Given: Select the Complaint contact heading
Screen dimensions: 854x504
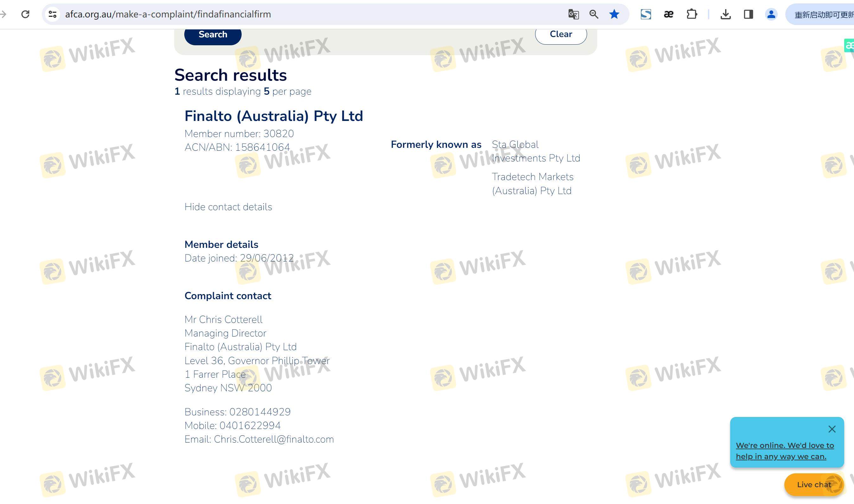Looking at the screenshot, I should (228, 296).
